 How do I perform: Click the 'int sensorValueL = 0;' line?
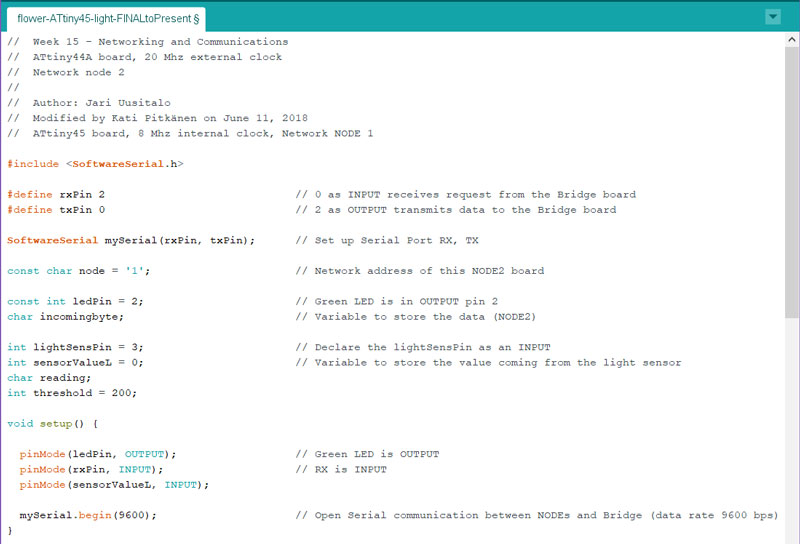(x=76, y=363)
